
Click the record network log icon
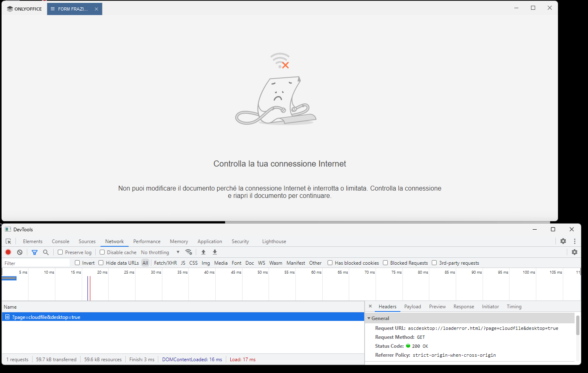(8, 252)
